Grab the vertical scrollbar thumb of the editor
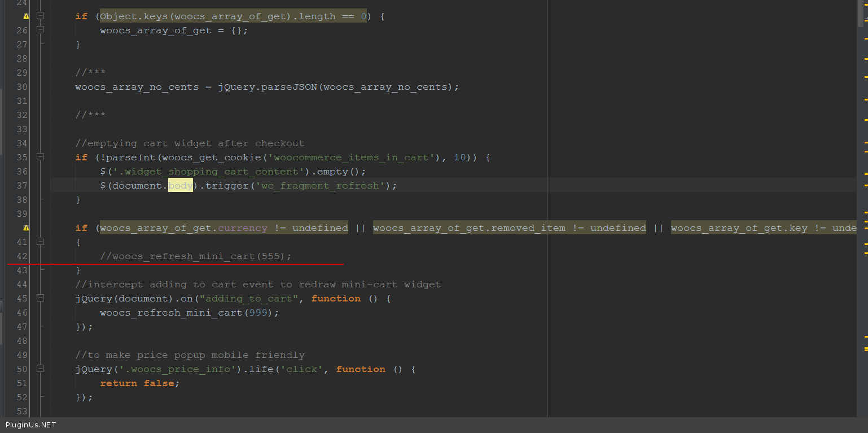 point(860,12)
